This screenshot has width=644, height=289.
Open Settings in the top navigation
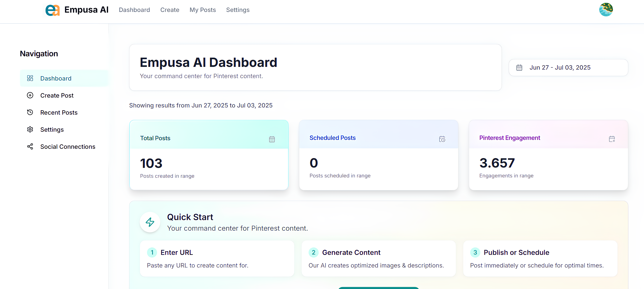click(238, 10)
